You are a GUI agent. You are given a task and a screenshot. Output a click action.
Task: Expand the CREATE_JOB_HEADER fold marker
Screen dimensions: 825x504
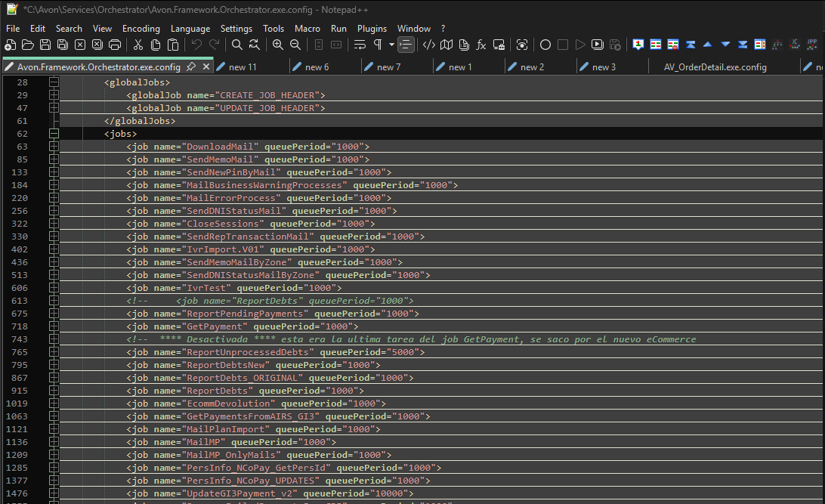tap(54, 95)
